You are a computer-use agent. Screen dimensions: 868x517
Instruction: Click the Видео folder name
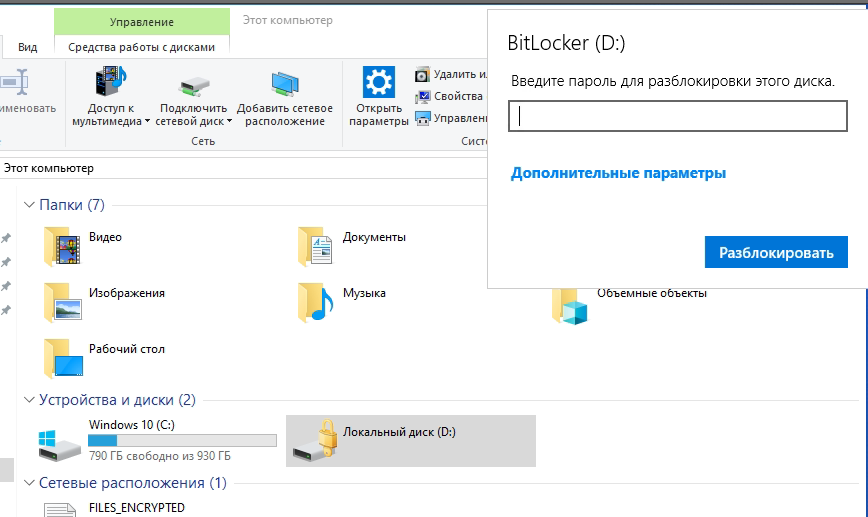click(x=105, y=237)
